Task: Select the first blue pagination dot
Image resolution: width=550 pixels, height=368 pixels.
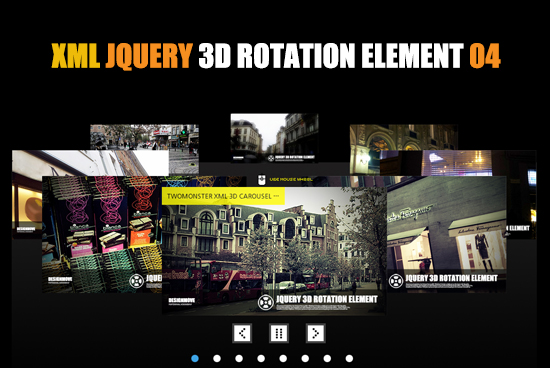Action: pos(195,358)
